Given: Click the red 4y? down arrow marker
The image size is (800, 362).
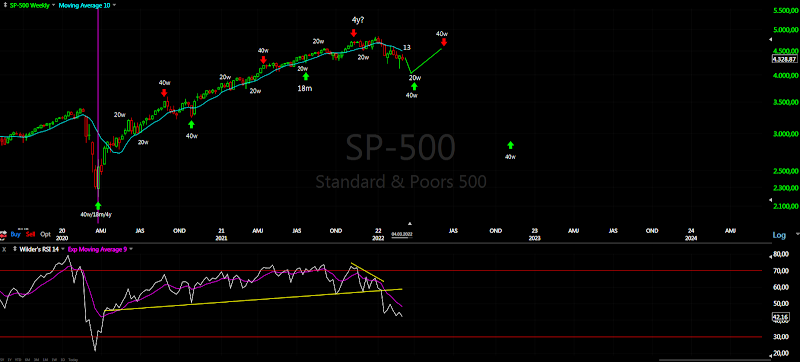Looking at the screenshot, I should pyautogui.click(x=354, y=33).
